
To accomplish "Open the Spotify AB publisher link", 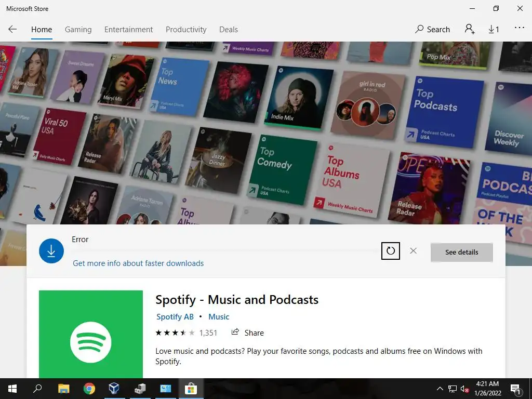I will [175, 316].
